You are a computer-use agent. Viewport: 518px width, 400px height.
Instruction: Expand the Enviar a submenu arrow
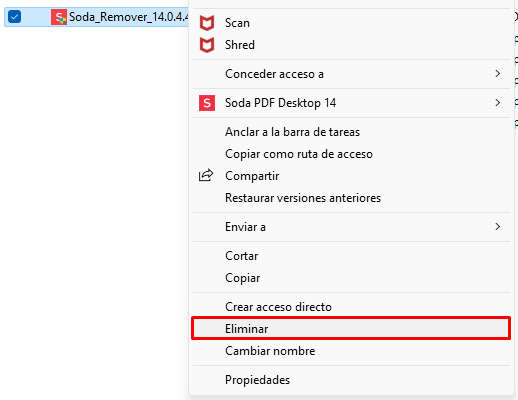pyautogui.click(x=498, y=227)
